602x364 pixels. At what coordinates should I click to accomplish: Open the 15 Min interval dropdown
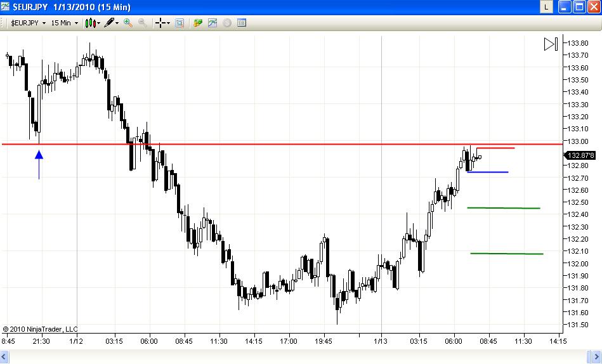tap(64, 23)
